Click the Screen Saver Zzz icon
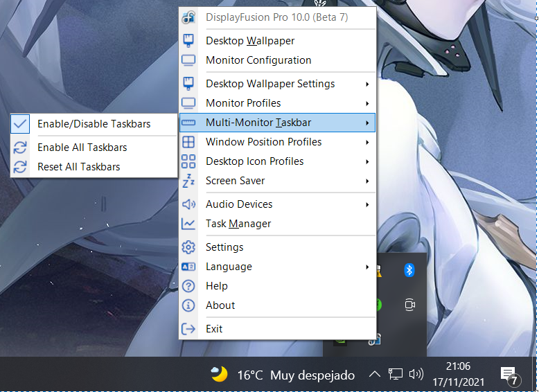539x392 pixels. (188, 181)
